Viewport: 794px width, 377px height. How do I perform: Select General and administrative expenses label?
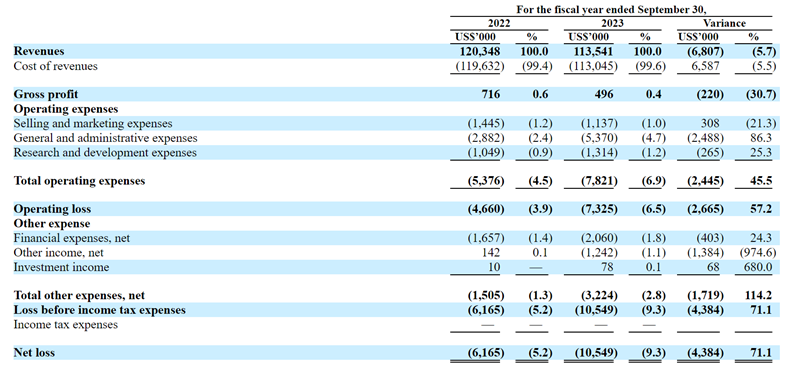tap(106, 138)
